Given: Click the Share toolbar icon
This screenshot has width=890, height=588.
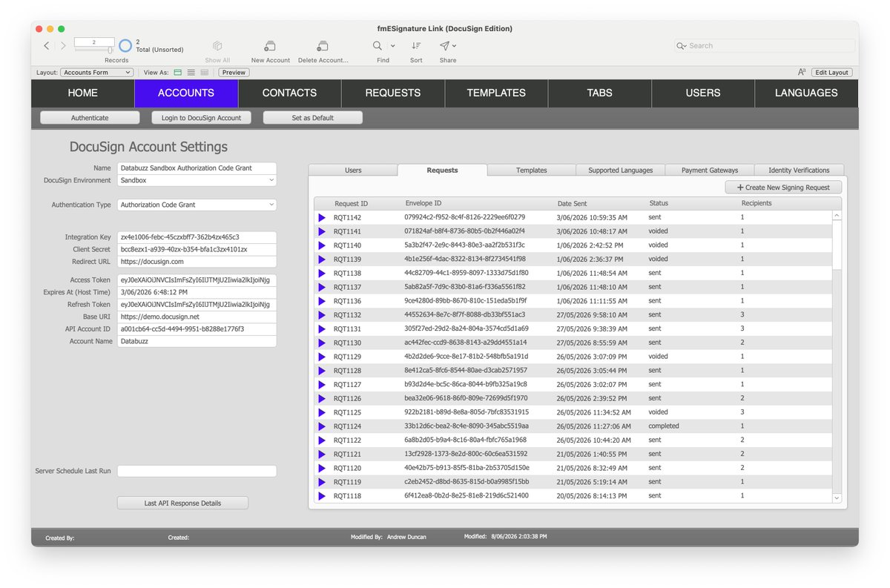Looking at the screenshot, I should pos(444,46).
